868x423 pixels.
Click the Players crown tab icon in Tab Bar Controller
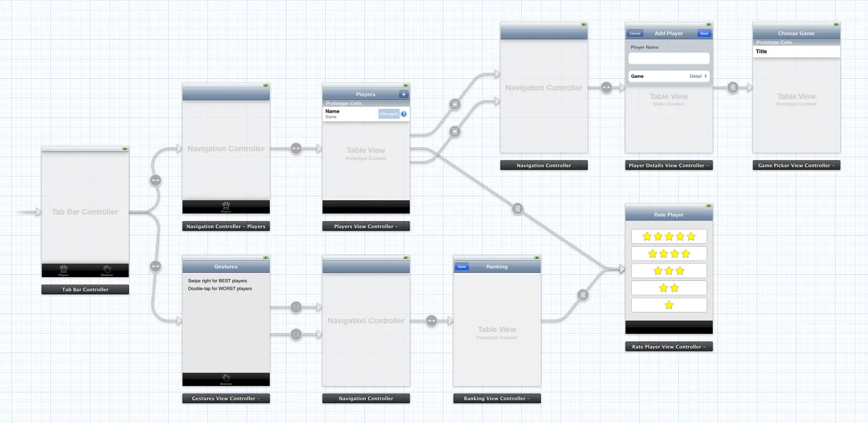64,269
